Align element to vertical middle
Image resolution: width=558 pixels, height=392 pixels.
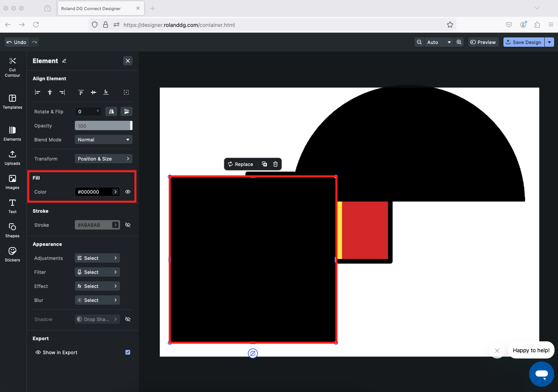94,92
